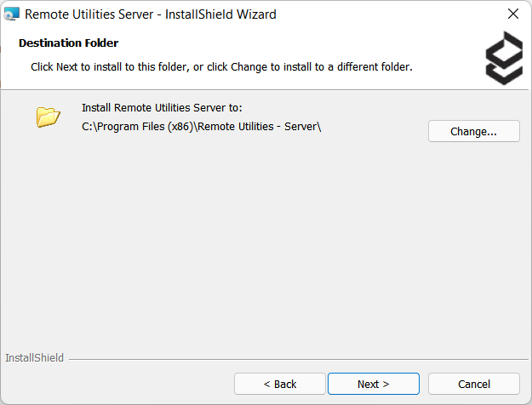Go back with the < Back button
This screenshot has height=405, width=532.
click(280, 384)
